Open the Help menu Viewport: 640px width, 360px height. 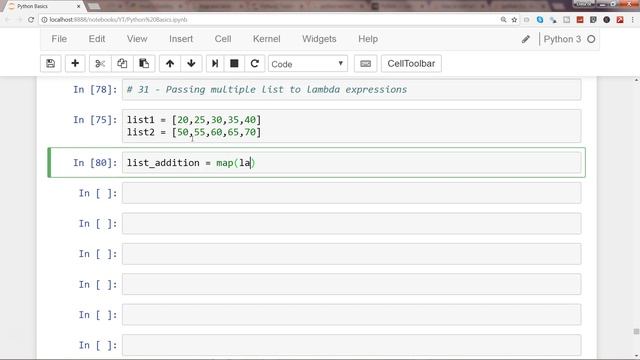click(368, 39)
